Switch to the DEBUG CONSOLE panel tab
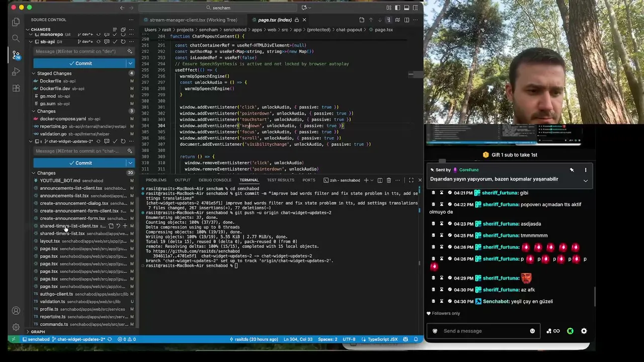The image size is (644, 362). 215,180
